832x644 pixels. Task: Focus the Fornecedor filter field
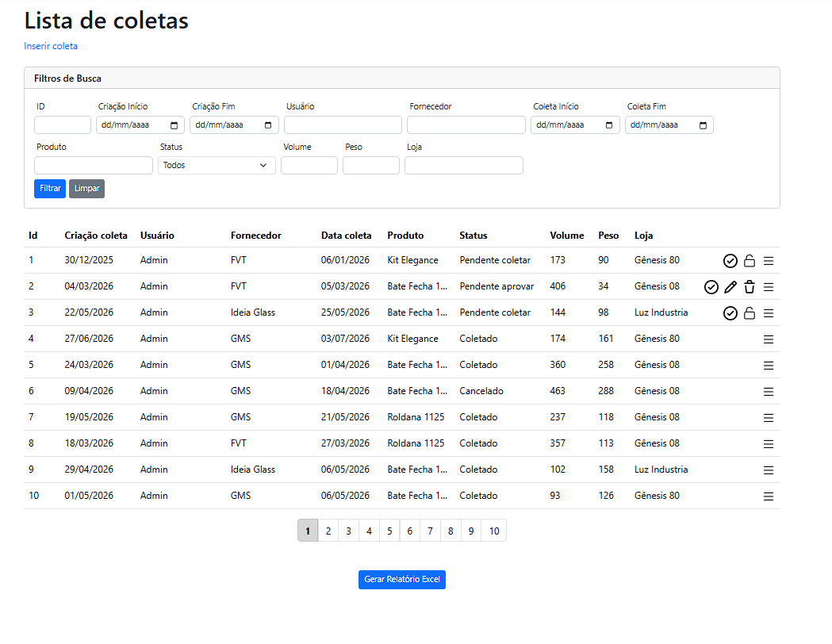pyautogui.click(x=466, y=125)
